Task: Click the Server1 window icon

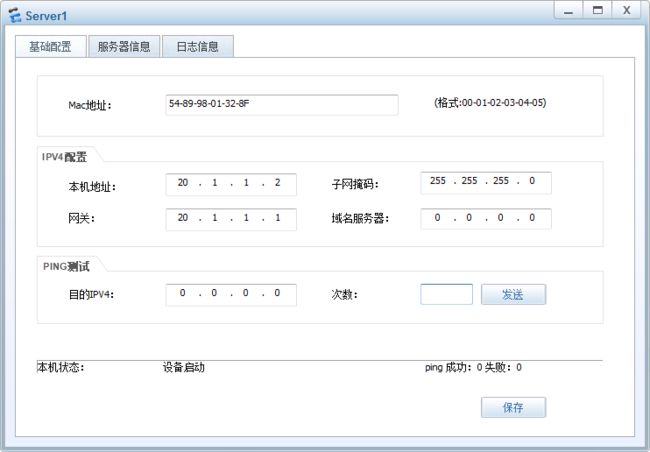Action: [x=15, y=16]
